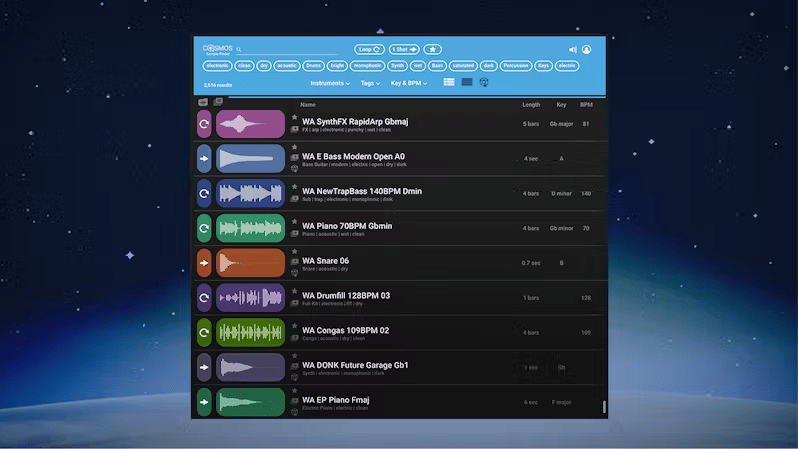Click the 2,516 results count text
Image resolution: width=798 pixels, height=449 pixels.
coord(218,85)
